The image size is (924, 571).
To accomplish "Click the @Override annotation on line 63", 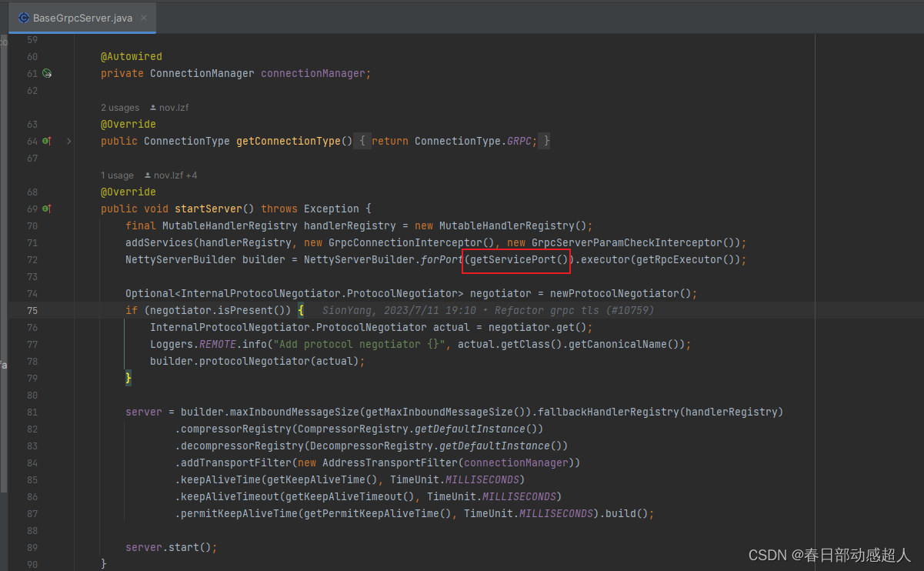I will click(x=128, y=125).
